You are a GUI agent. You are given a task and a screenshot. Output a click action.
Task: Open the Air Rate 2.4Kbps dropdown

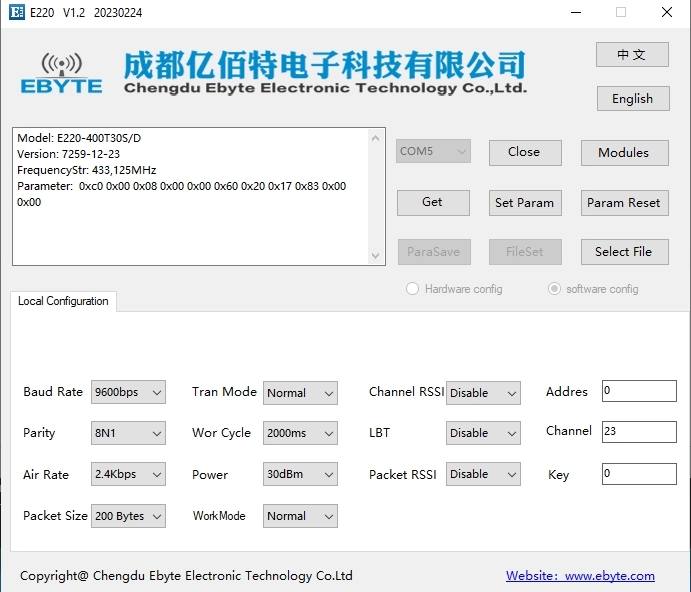point(128,474)
